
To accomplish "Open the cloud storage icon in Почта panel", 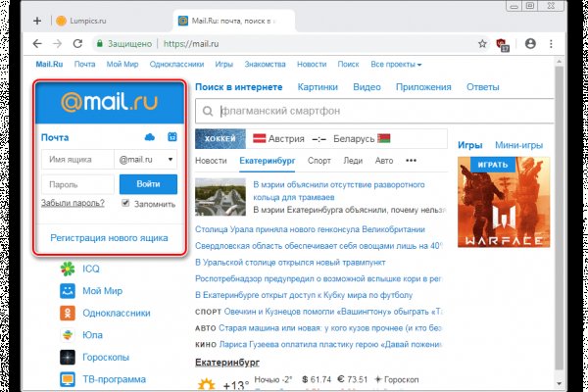I will coord(150,137).
